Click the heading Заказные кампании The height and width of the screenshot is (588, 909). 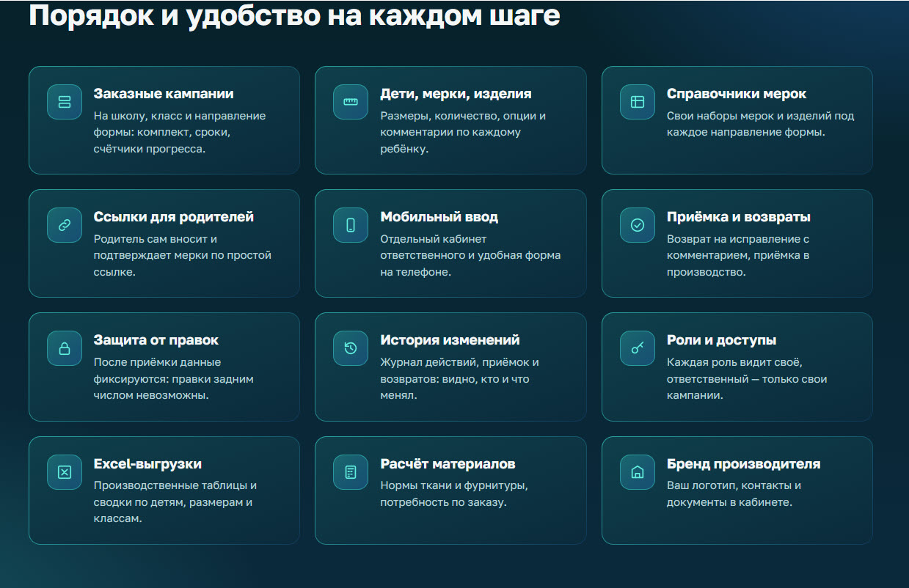[164, 94]
